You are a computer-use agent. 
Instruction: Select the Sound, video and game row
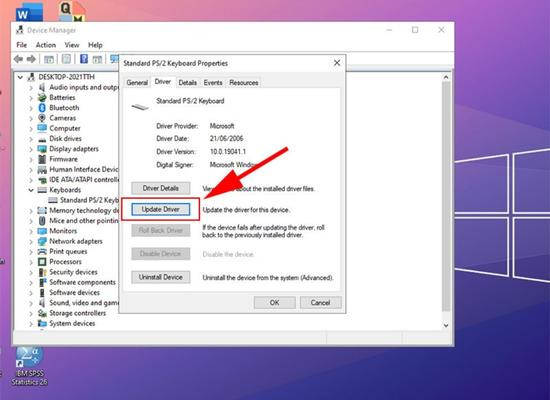coord(78,303)
